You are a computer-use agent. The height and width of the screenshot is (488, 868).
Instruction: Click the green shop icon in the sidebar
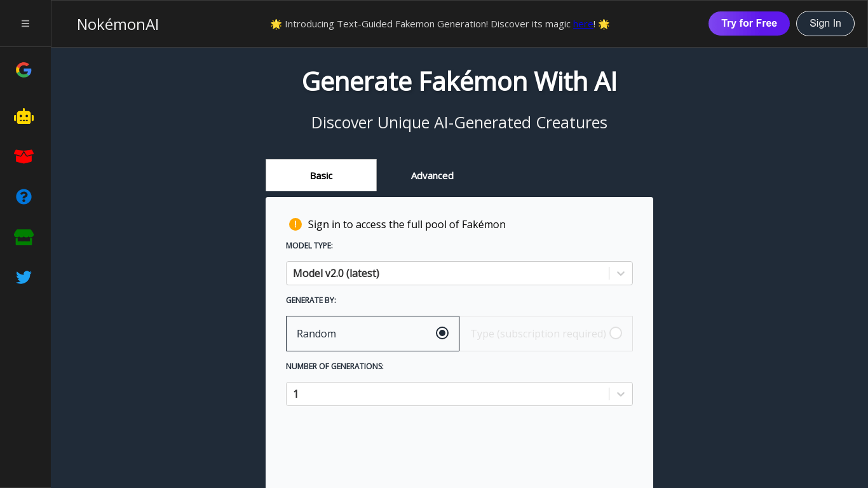24,236
